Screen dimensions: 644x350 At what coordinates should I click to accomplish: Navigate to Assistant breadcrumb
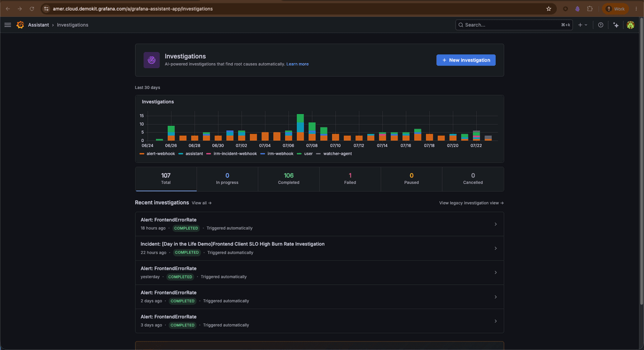point(38,25)
